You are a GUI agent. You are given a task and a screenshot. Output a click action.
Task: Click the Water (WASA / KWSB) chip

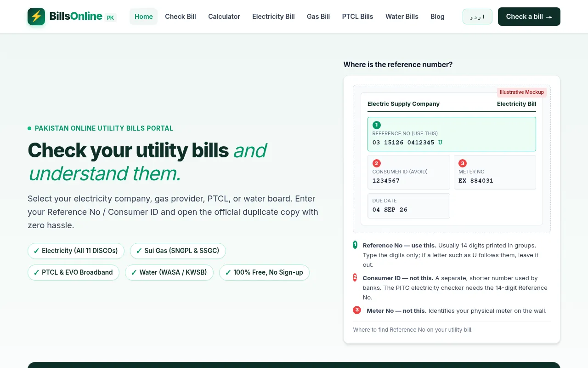[x=169, y=272]
